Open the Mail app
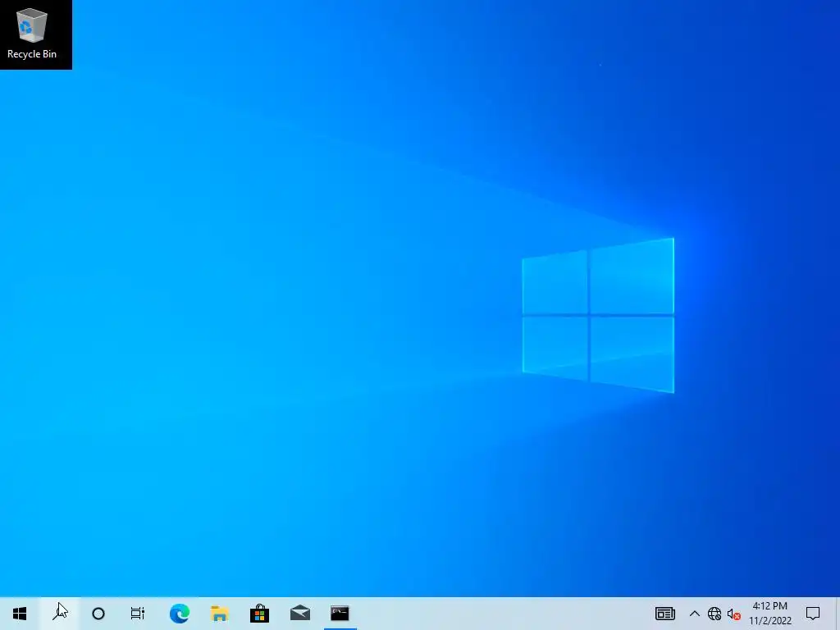The width and height of the screenshot is (840, 630). (x=300, y=614)
